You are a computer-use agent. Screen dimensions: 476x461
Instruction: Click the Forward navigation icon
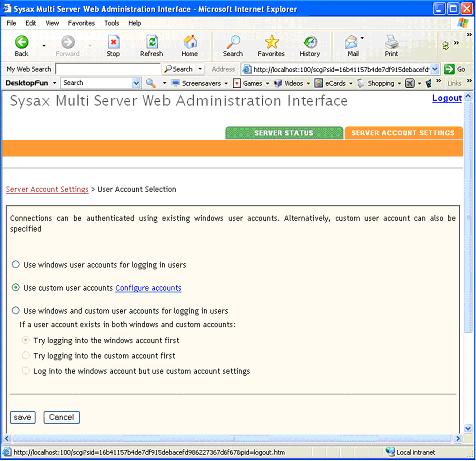coord(68,42)
